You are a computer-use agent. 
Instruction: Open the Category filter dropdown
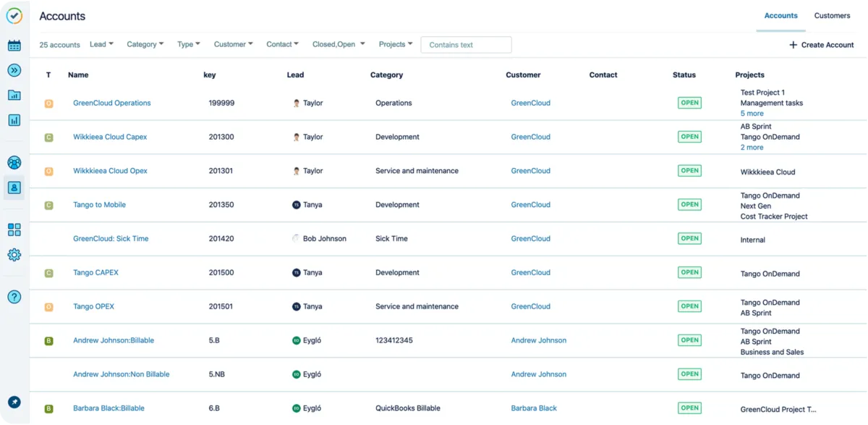pos(145,45)
